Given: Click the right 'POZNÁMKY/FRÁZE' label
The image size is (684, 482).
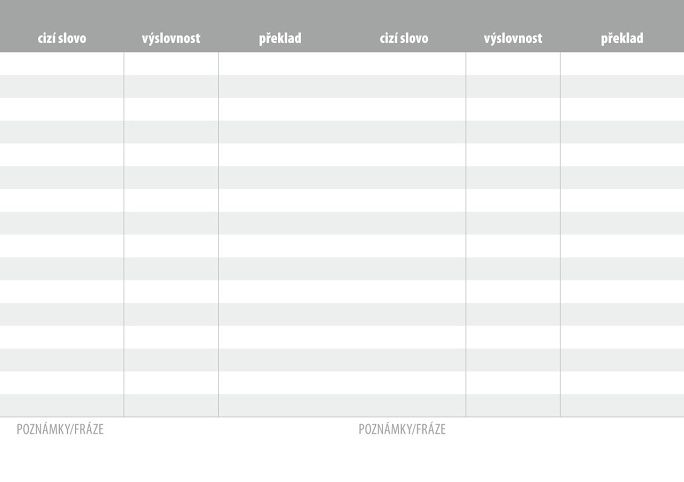Looking at the screenshot, I should click(402, 430).
